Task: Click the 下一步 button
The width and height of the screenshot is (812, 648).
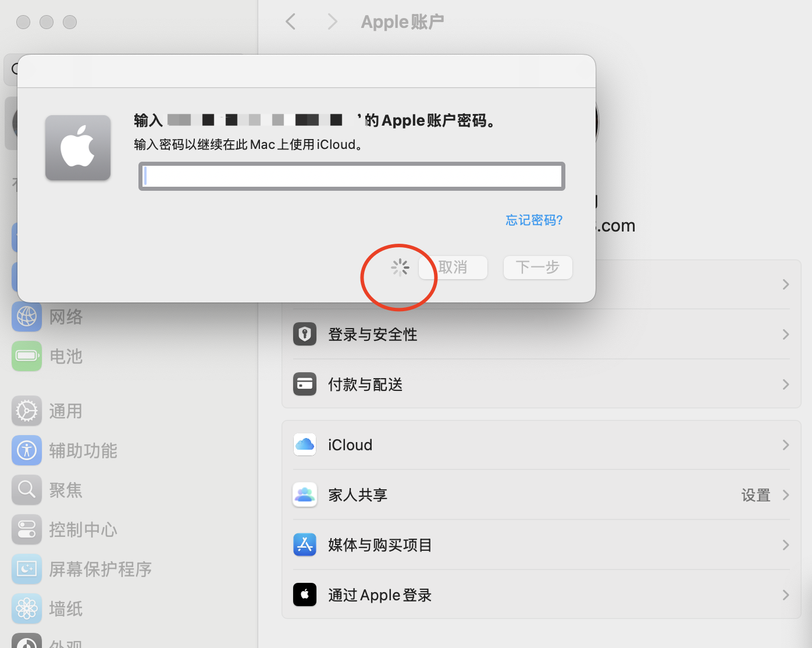Action: (x=538, y=268)
